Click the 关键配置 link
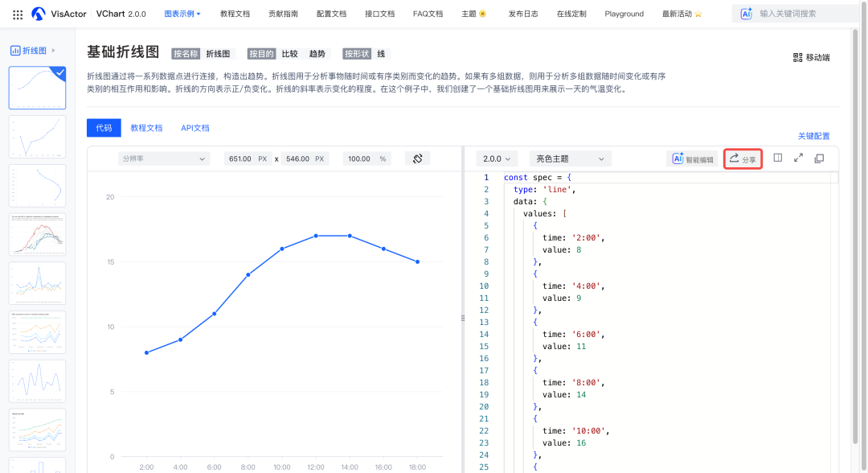This screenshot has width=868, height=473. [813, 136]
